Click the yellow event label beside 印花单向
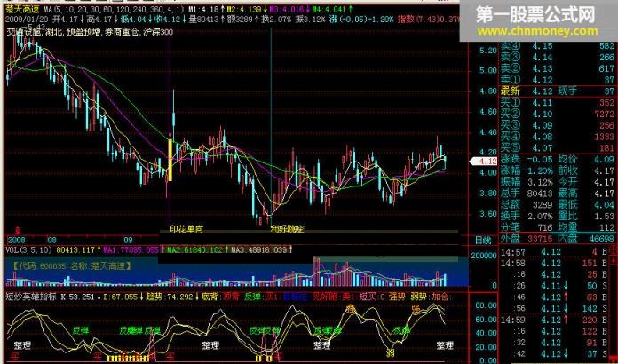Image resolution: width=618 pixels, height=364 pixels. [x=288, y=229]
